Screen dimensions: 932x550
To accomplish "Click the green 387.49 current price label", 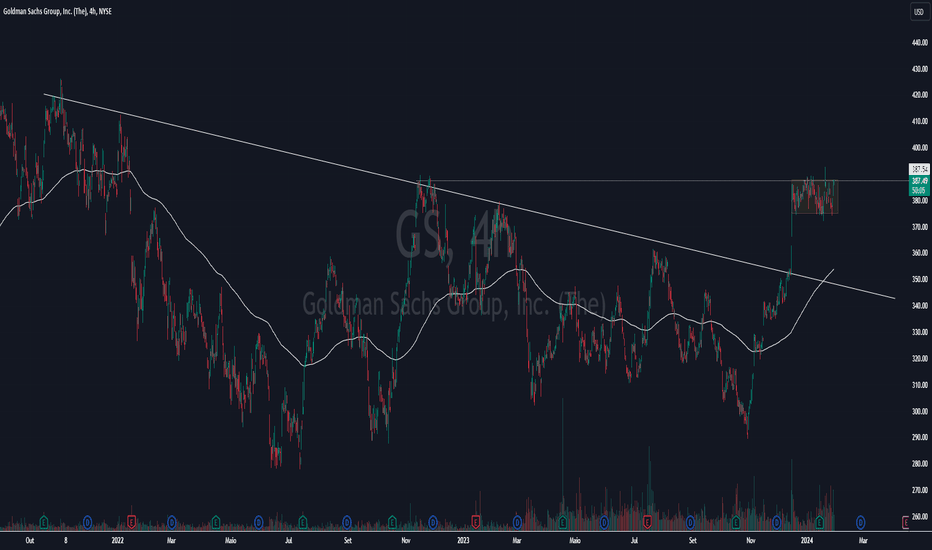I will (917, 181).
